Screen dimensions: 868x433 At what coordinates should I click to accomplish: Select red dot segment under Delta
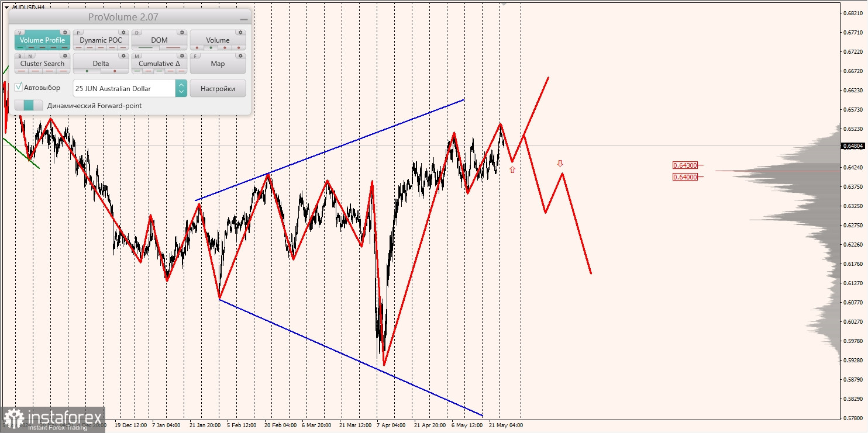coord(115,71)
